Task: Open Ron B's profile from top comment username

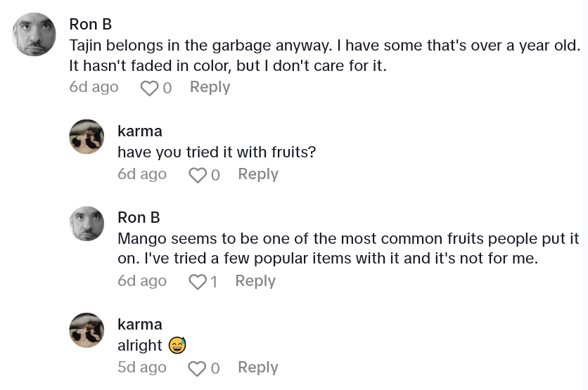Action: (91, 24)
